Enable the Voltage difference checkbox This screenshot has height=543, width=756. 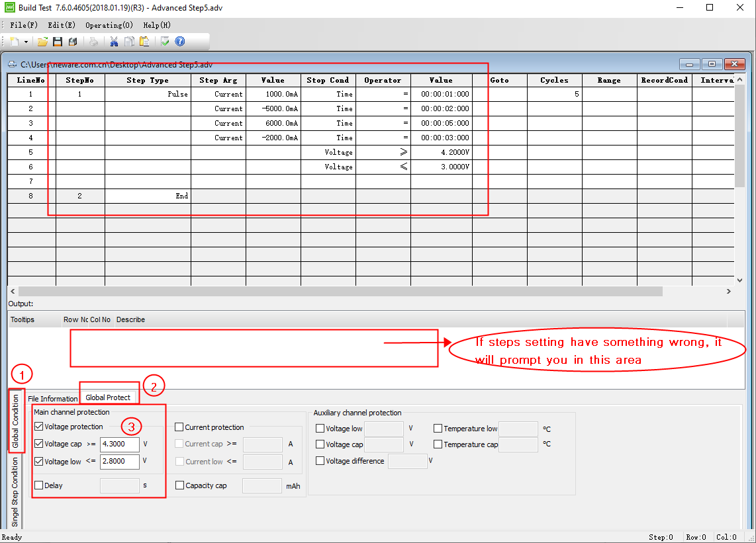tap(320, 460)
